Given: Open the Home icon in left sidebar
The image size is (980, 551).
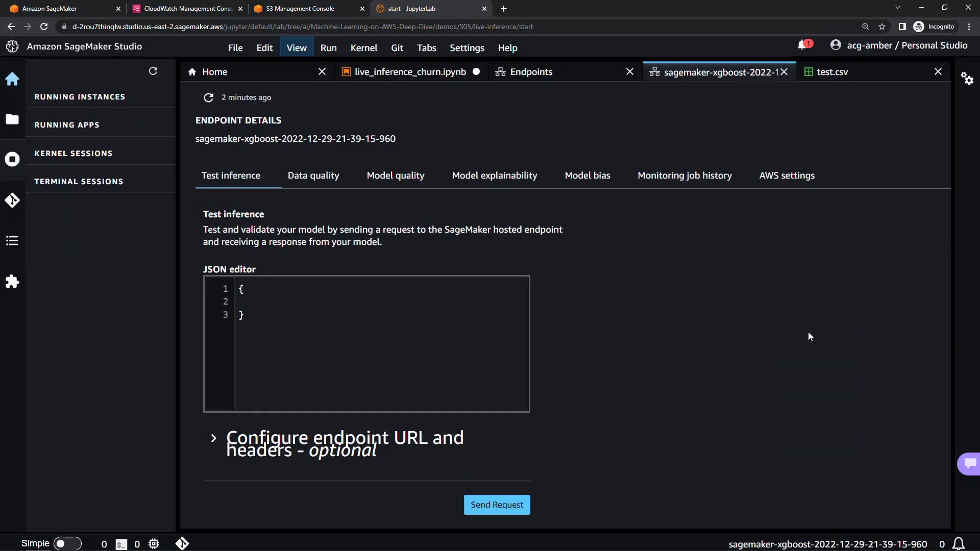Looking at the screenshot, I should [12, 79].
